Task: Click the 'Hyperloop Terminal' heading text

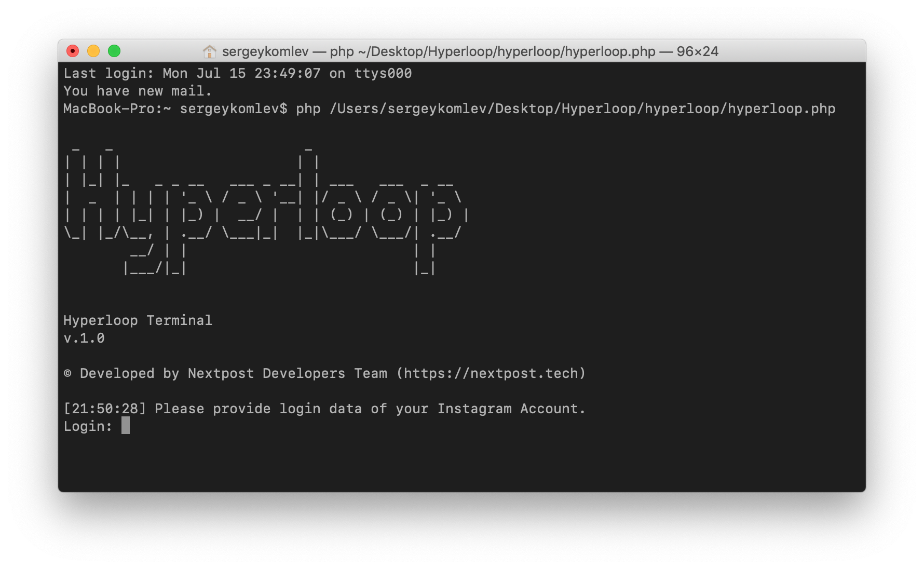Action: pyautogui.click(x=138, y=320)
